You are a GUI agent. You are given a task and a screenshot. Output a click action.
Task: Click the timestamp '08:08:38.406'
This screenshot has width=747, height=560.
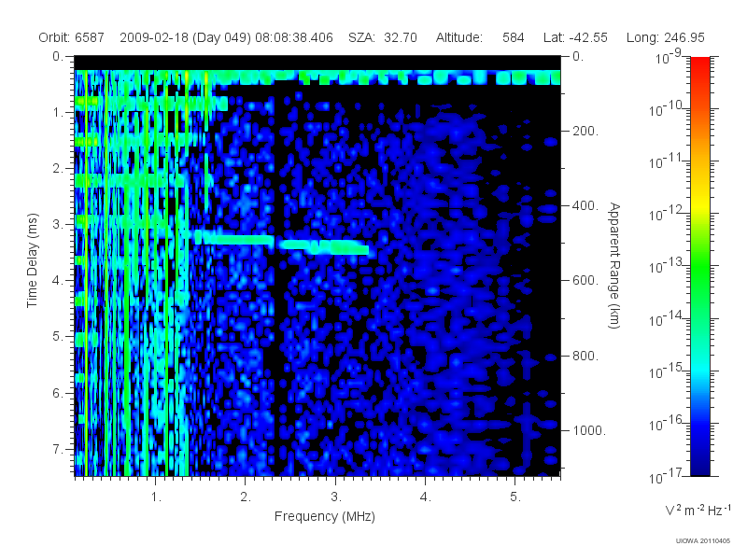click(294, 37)
